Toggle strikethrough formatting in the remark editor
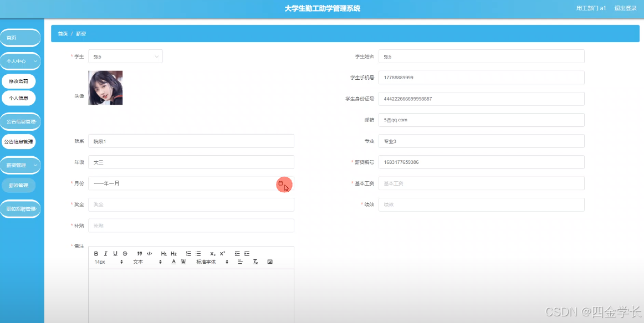Screen dimensions: 644x323 click(125, 254)
